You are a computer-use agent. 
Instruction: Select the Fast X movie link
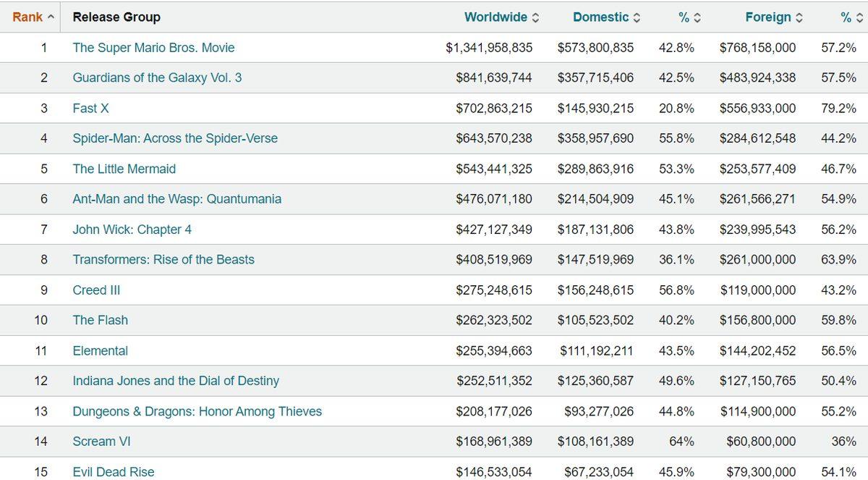click(x=90, y=109)
